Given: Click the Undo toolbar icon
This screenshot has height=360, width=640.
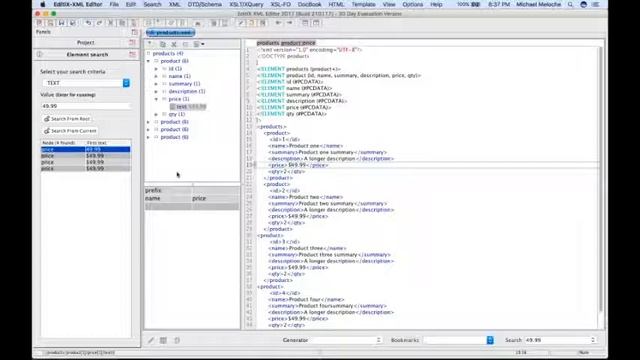Looking at the screenshot, I should coord(88,23).
